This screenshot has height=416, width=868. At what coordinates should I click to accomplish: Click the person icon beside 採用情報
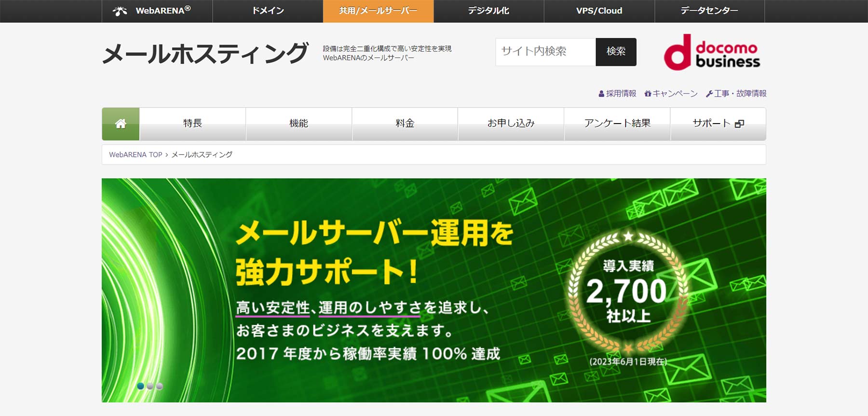(x=601, y=94)
